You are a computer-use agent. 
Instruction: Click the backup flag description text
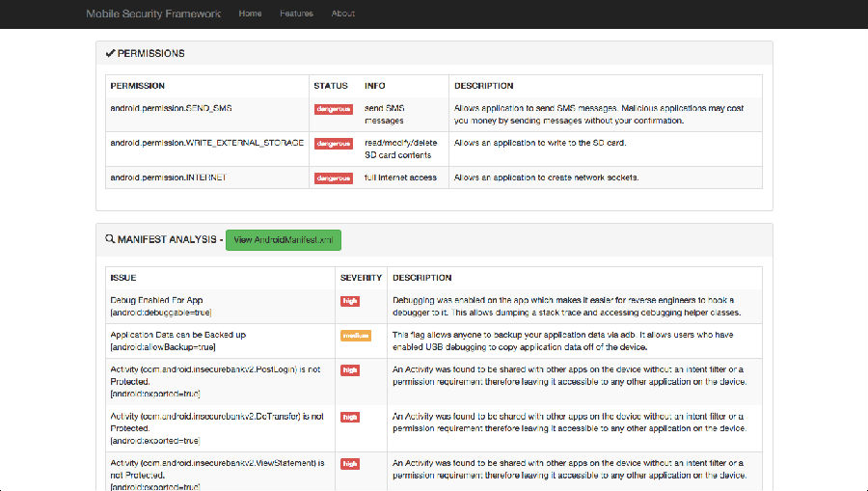pos(563,341)
